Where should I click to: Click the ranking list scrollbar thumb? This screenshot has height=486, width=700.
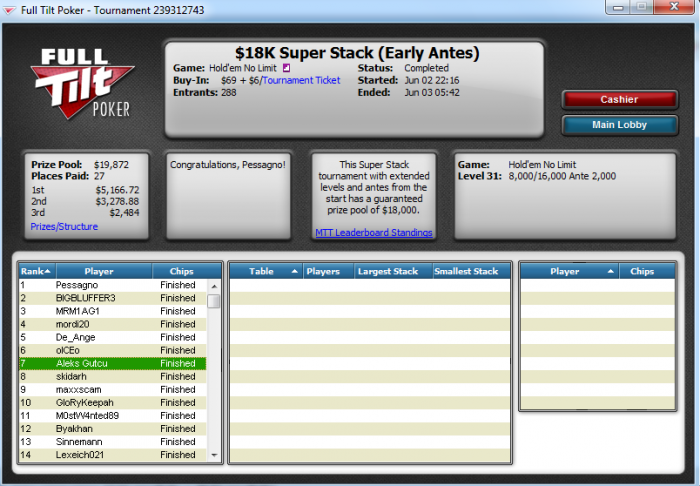[x=214, y=301]
